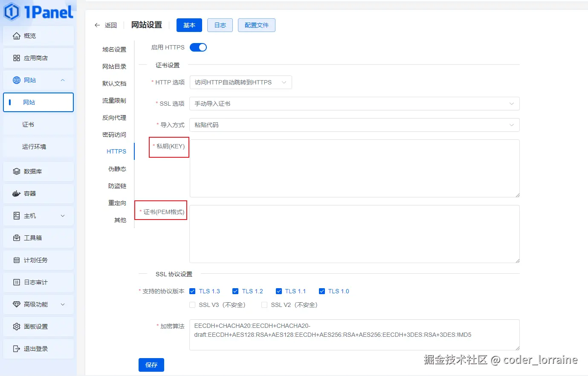Open the HTTP 选项 dropdown

tap(240, 82)
